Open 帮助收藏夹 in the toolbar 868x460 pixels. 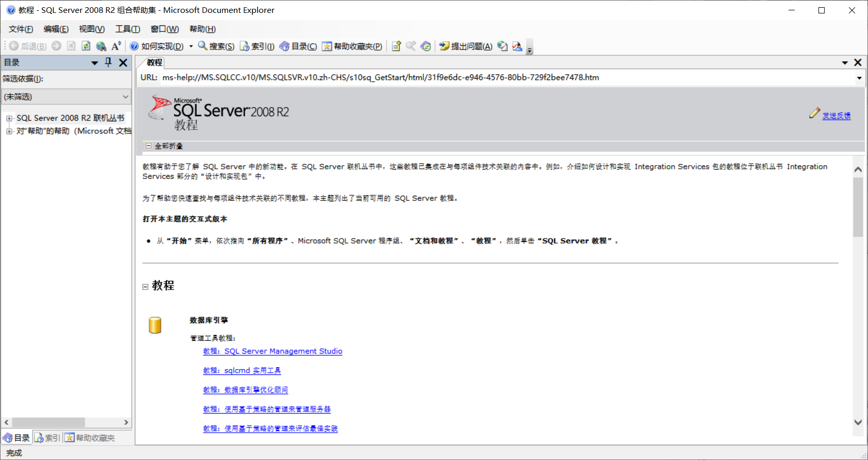coord(352,46)
